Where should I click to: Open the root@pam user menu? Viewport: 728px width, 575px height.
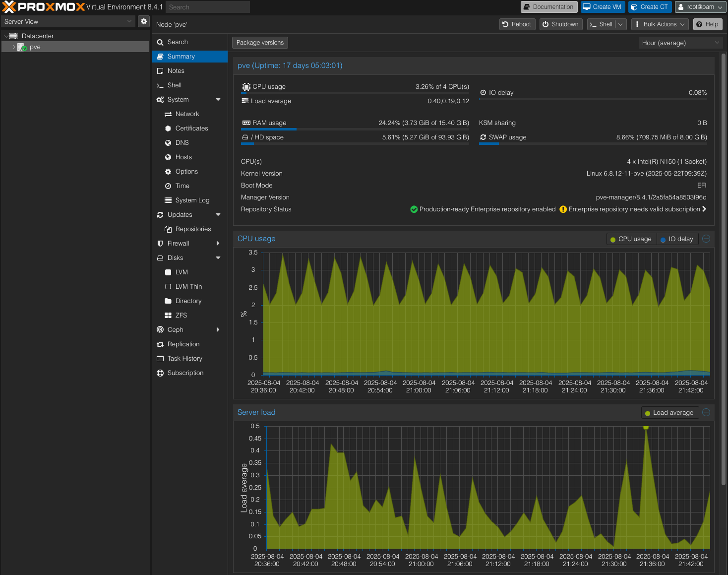(700, 7)
